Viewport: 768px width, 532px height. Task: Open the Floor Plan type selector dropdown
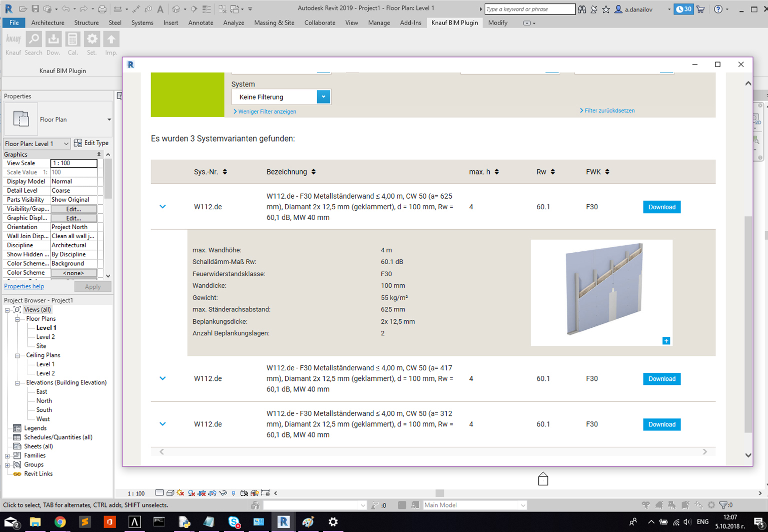tap(109, 120)
